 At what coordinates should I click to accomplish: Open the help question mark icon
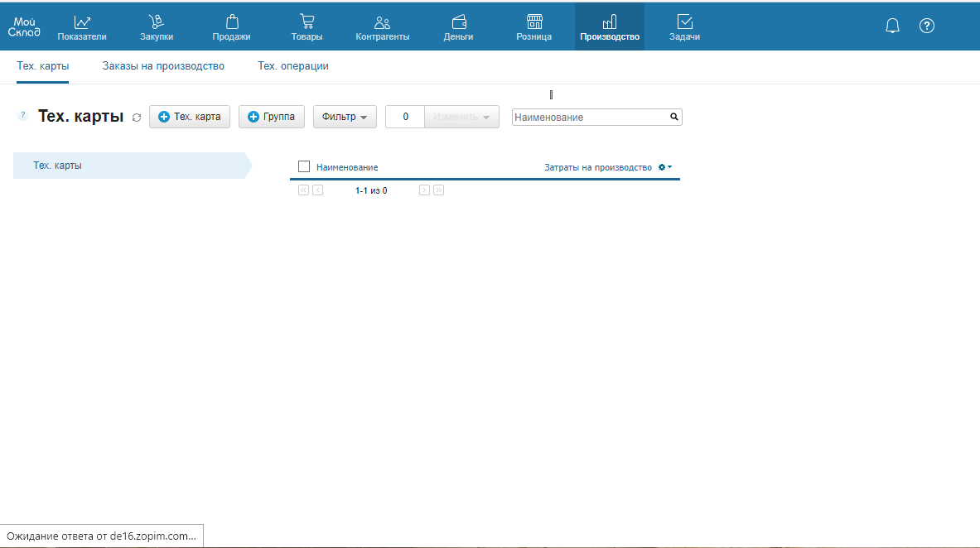[x=927, y=26]
